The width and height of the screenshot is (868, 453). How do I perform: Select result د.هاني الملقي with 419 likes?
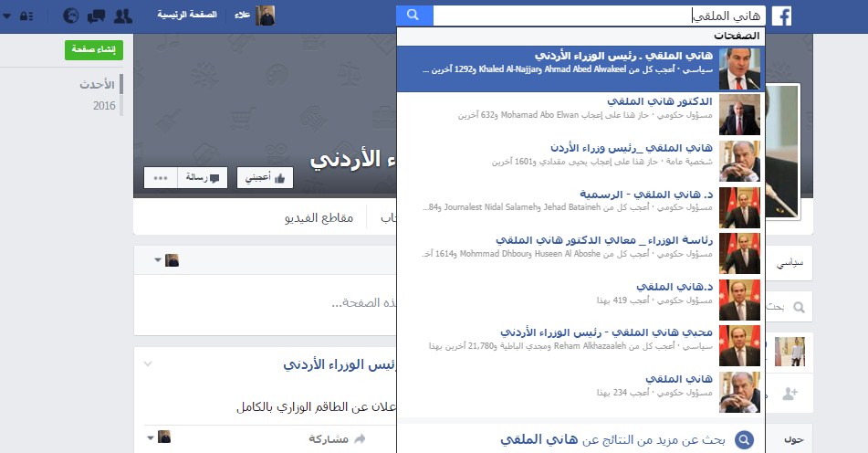coord(580,300)
